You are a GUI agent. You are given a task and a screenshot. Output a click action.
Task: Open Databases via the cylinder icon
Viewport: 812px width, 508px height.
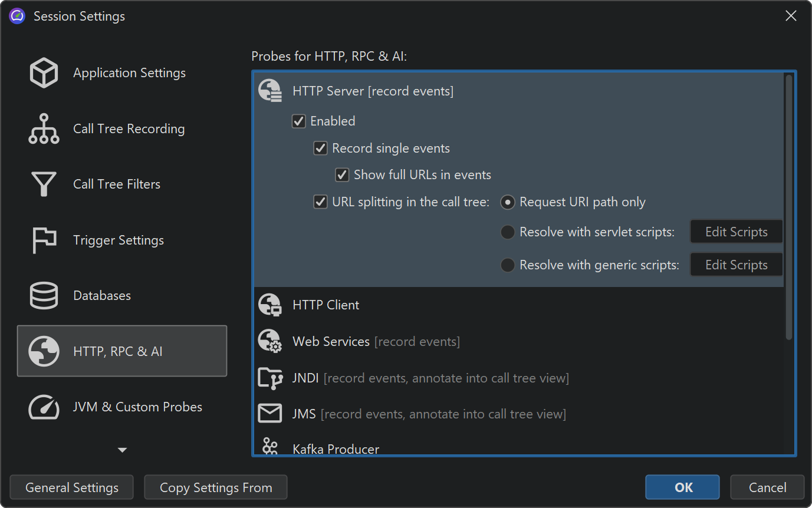click(44, 296)
